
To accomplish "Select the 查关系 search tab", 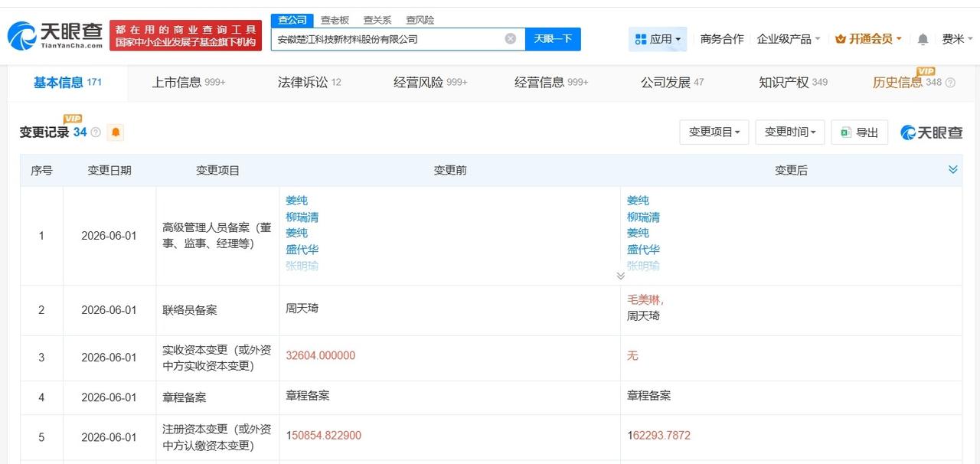I will click(x=377, y=20).
